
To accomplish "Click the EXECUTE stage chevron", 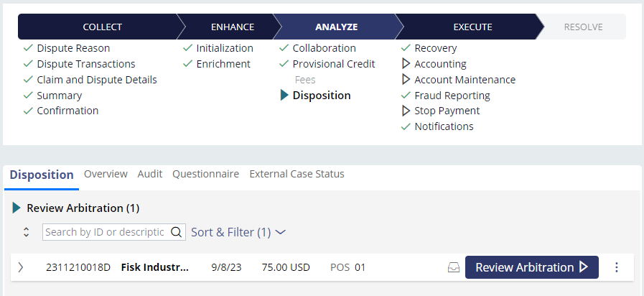I will click(x=472, y=27).
